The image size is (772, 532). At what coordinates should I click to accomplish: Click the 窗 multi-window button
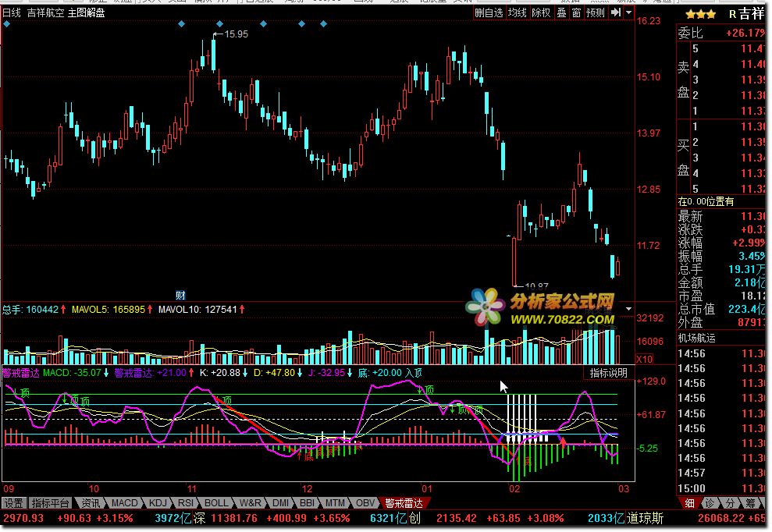click(x=576, y=12)
